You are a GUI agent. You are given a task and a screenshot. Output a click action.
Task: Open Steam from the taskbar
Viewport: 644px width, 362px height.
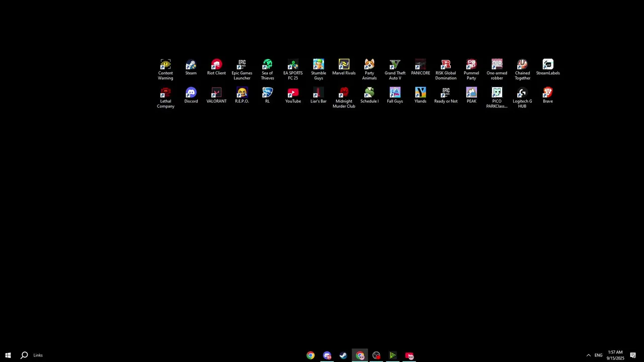pos(343,355)
